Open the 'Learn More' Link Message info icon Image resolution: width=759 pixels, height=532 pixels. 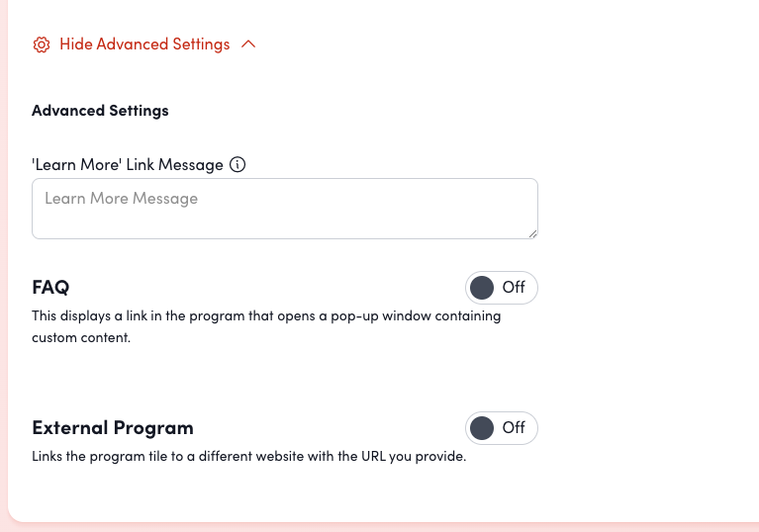point(237,164)
